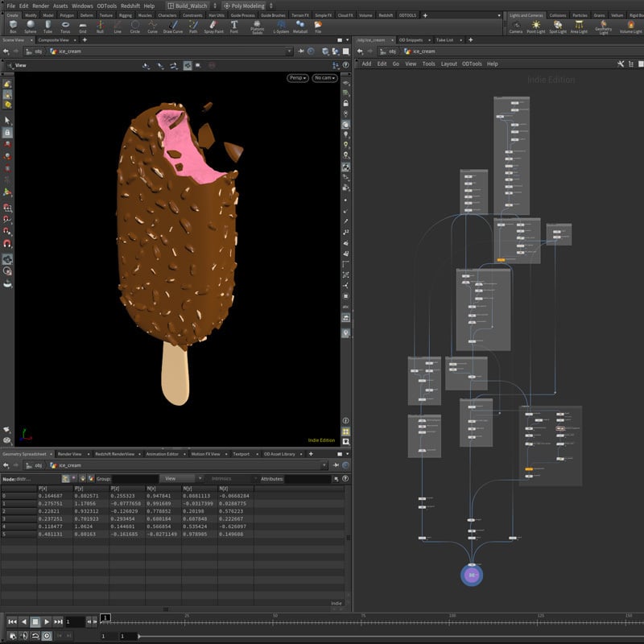Viewport: 644px width, 644px height.
Task: Expand scene view path history dropdown
Action: click(x=290, y=52)
